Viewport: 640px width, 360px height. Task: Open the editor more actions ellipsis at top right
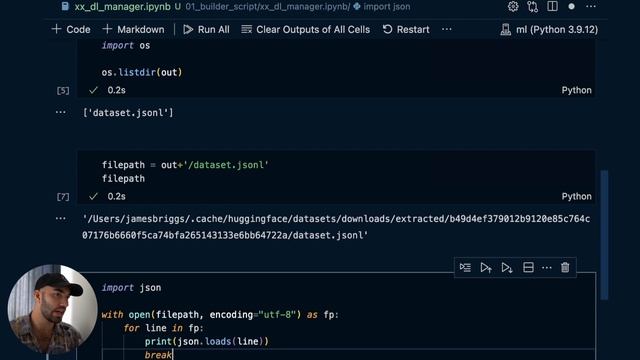(591, 7)
